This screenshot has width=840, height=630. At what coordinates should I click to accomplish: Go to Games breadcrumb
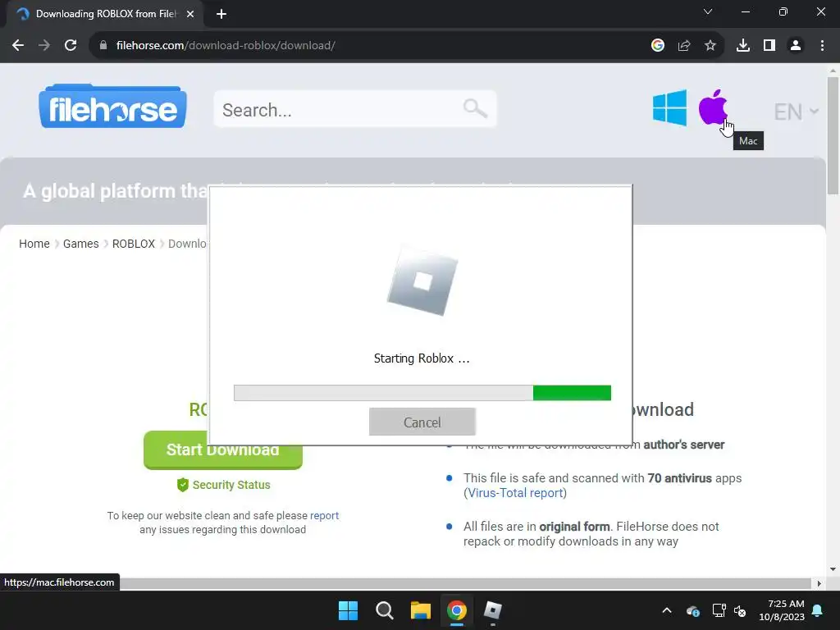click(x=81, y=244)
